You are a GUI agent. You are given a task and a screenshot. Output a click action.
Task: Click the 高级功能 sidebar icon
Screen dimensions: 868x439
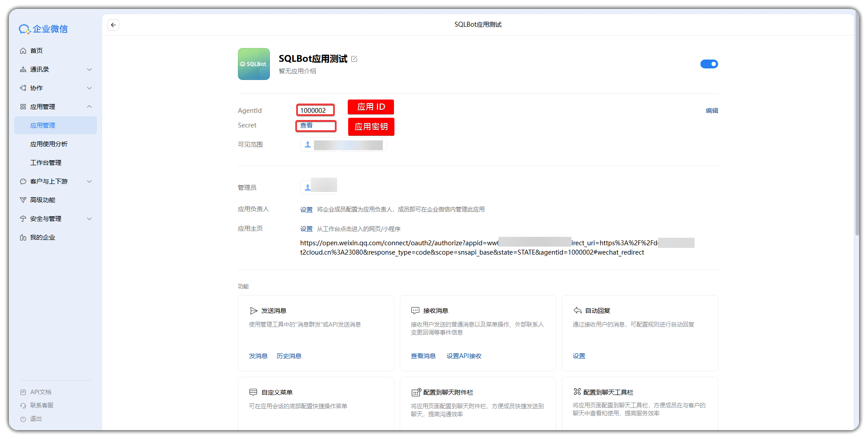pos(24,200)
